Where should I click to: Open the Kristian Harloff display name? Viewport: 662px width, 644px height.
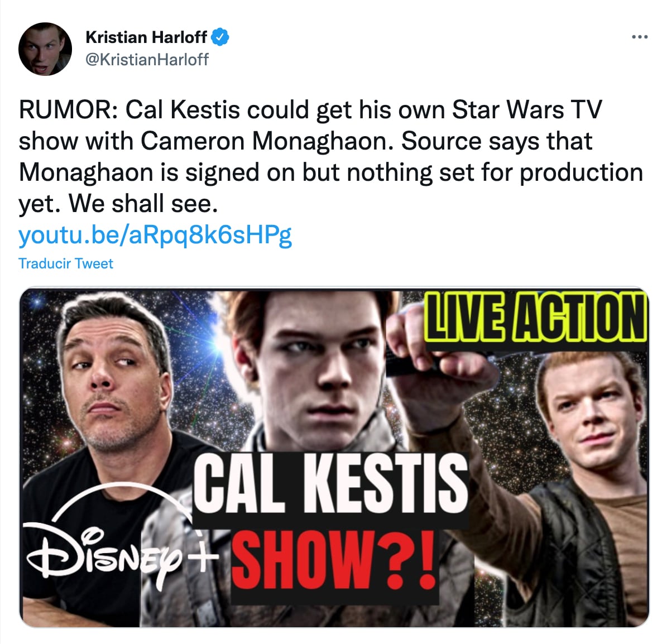(x=146, y=37)
